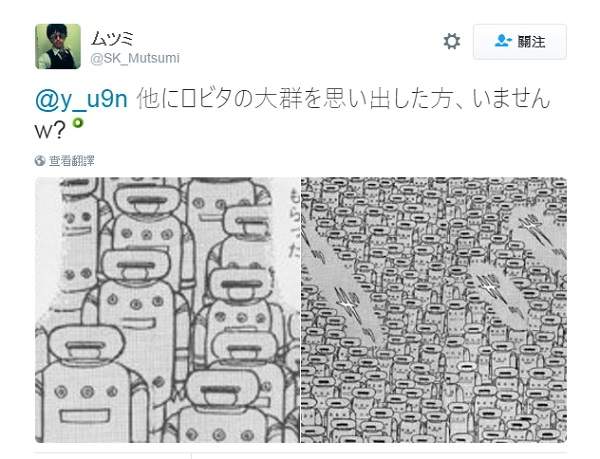View translation via 查看翻譯 link

click(72, 161)
